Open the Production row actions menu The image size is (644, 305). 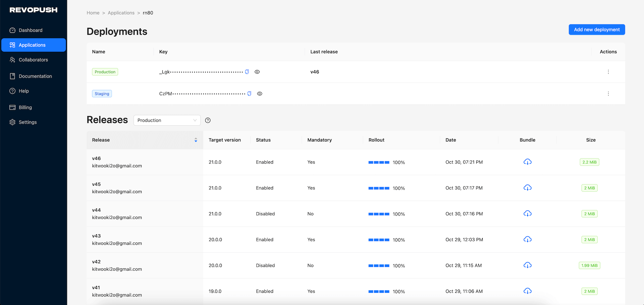coord(608,72)
